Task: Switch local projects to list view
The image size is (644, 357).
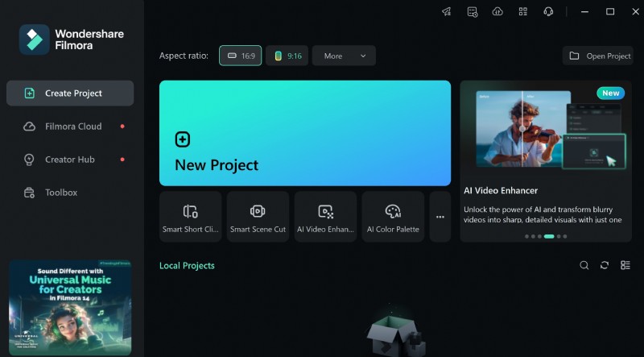Action: click(x=625, y=265)
